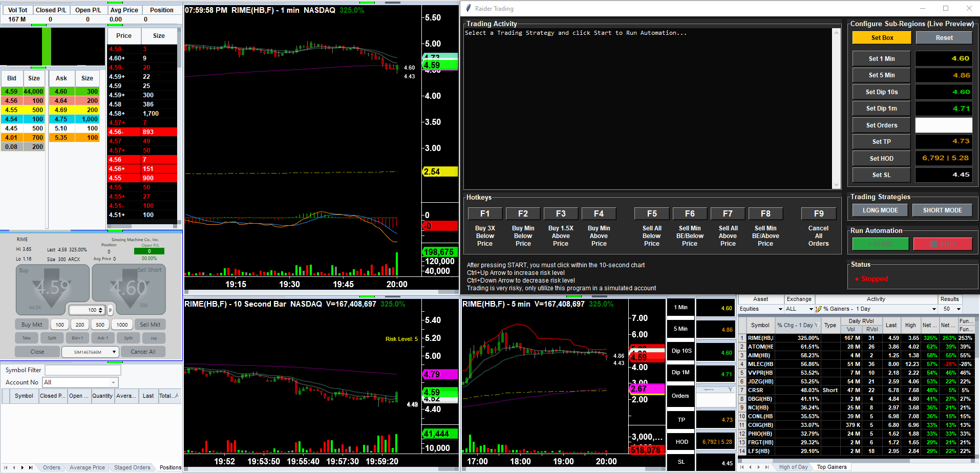Click the Symbol Filter input field

82,370
